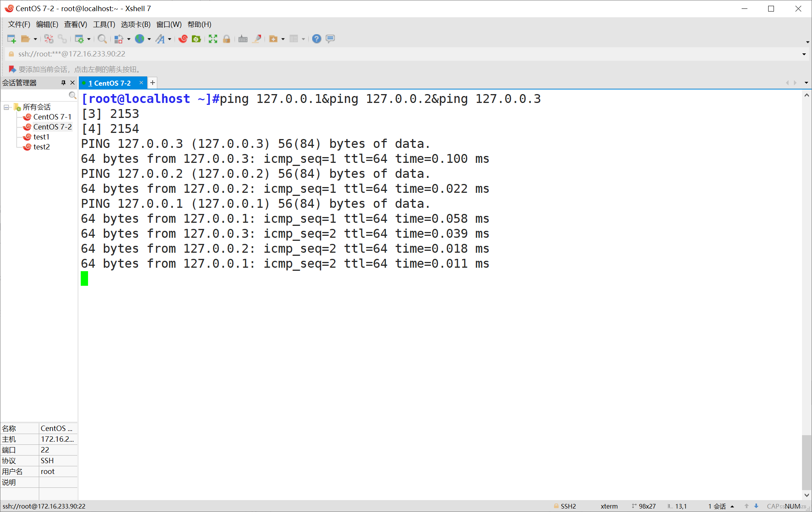Screen dimensions: 812x512
Task: Click the New Session toolbar icon
Action: (x=11, y=39)
